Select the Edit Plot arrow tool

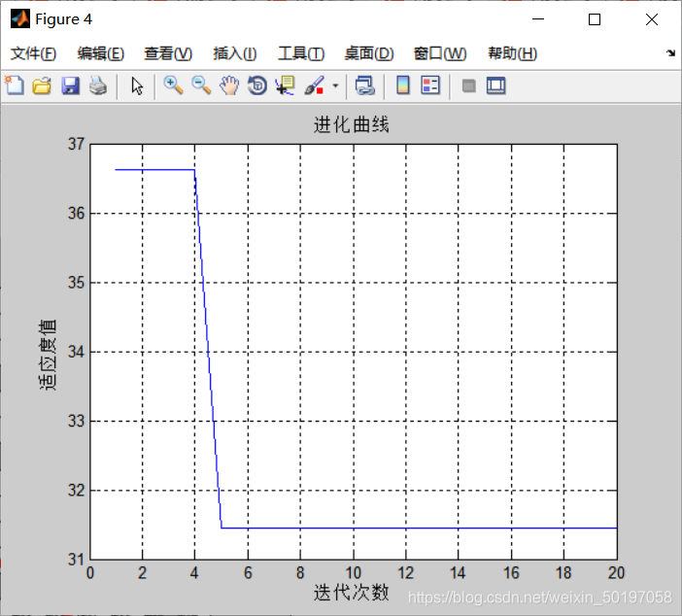137,86
